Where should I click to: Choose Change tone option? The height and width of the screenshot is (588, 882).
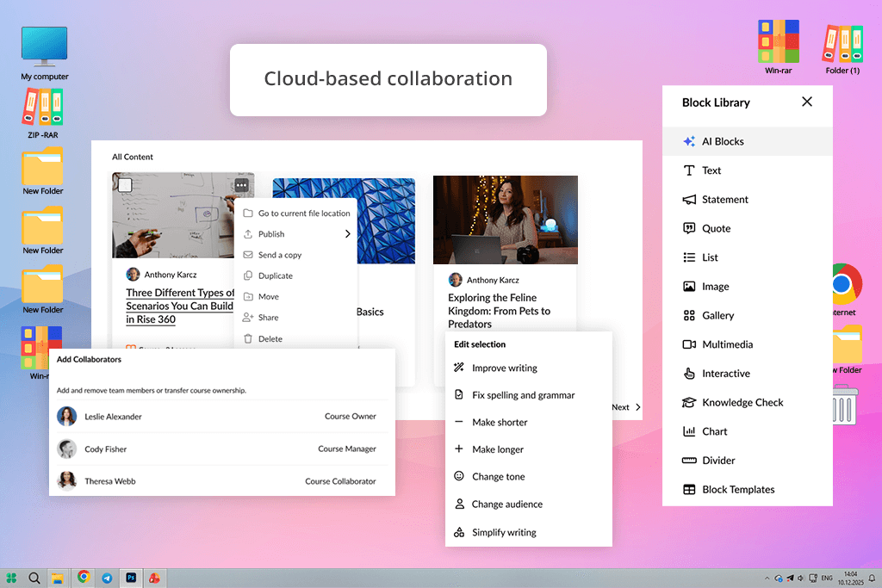coord(528,477)
